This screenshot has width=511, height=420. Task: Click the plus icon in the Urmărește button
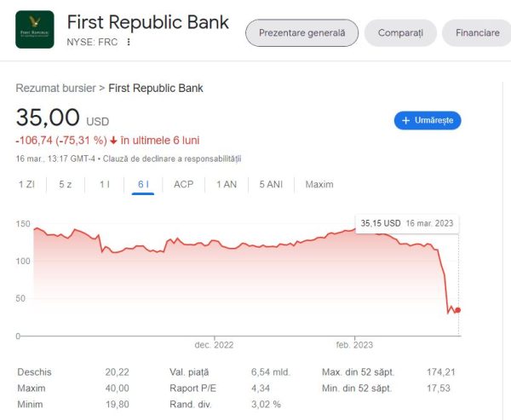tap(405, 121)
